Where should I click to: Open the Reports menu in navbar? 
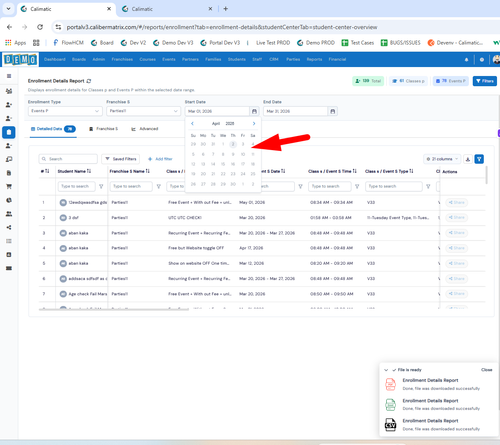314,60
